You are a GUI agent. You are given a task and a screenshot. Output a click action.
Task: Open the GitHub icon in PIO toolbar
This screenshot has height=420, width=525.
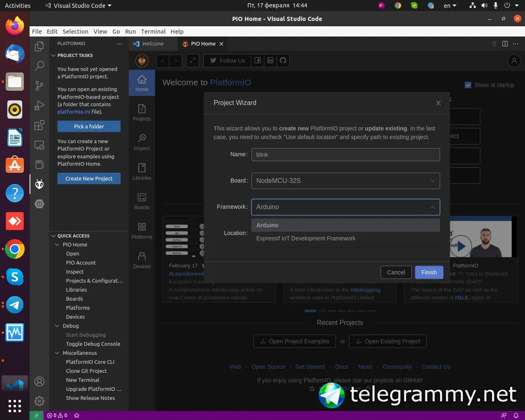coord(283,61)
